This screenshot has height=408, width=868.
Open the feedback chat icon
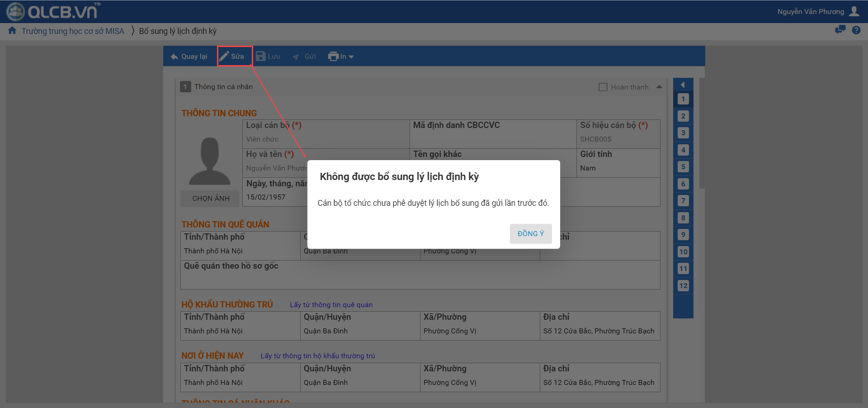pos(840,30)
